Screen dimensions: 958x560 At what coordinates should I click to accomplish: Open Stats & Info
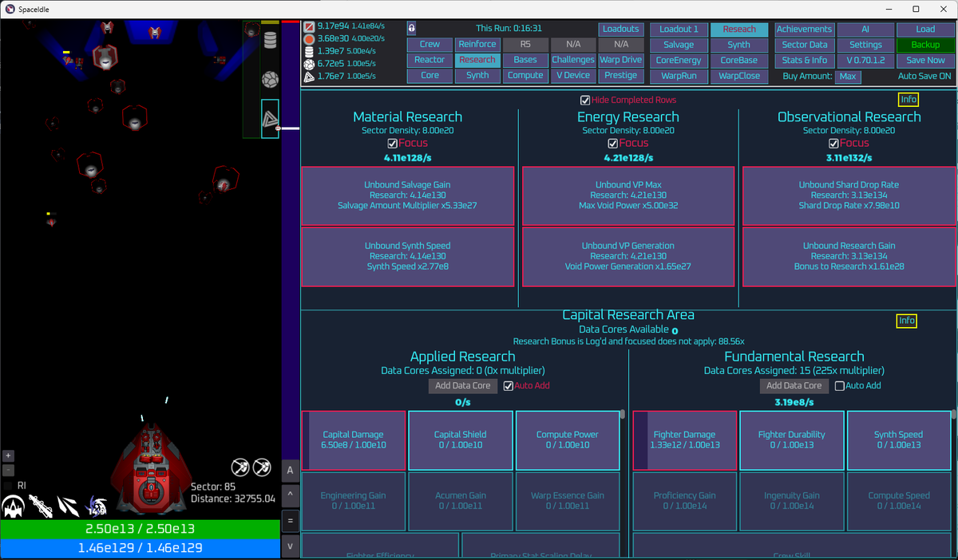pos(804,60)
